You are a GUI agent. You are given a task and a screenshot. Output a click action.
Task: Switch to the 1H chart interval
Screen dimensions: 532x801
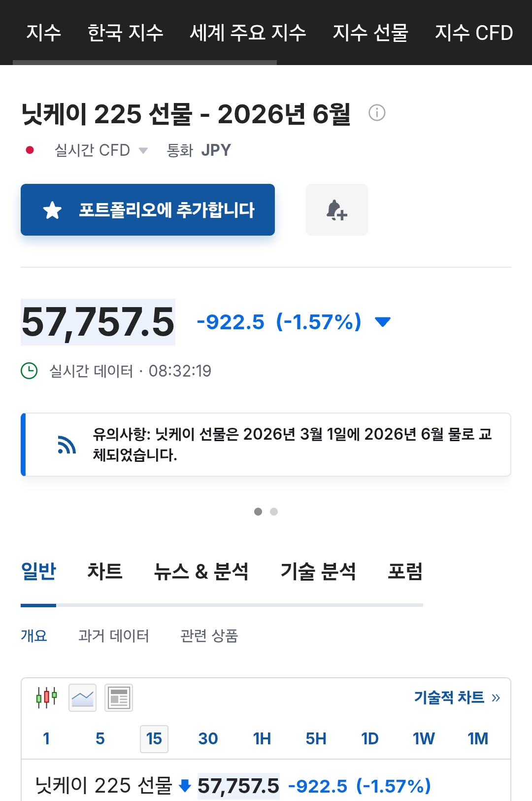(262, 738)
